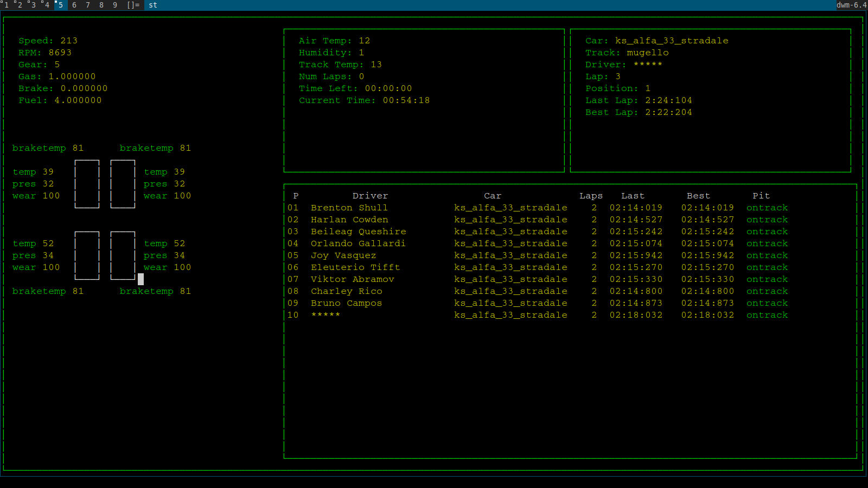Switch to dwm tag 7
This screenshot has height=488, width=868.
[88, 5]
